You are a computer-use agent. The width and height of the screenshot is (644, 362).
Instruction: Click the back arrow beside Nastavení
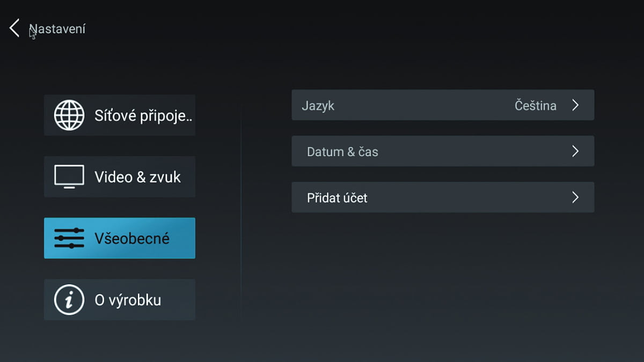pos(13,28)
